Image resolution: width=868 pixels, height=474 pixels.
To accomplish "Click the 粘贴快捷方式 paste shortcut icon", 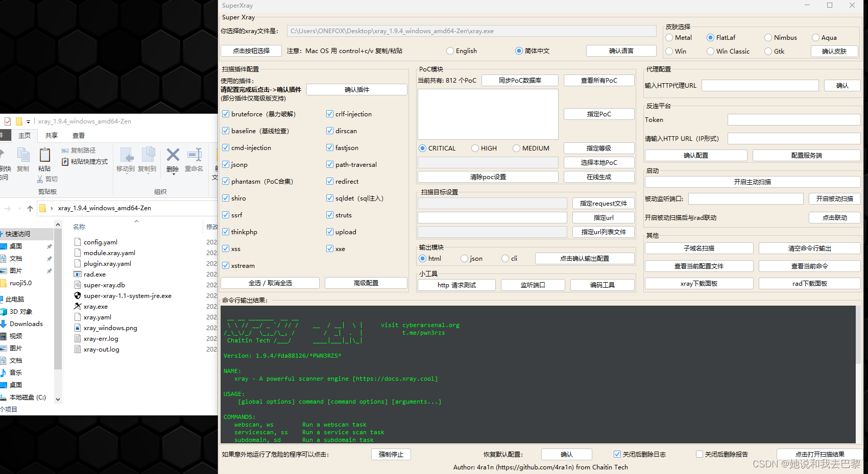I will pos(65,161).
